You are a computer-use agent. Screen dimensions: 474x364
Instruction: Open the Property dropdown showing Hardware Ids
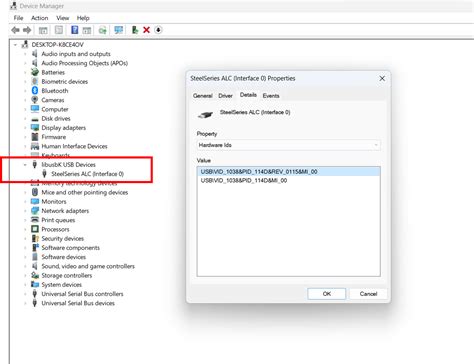coord(288,145)
